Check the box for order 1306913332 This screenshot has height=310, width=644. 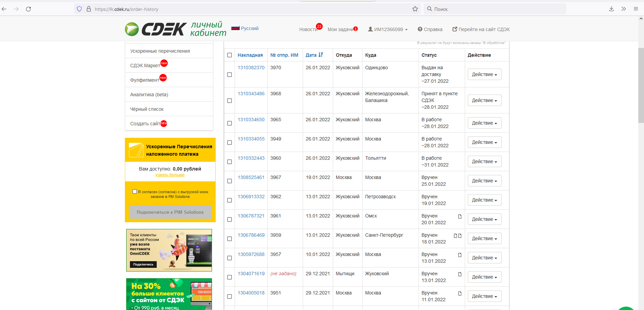click(x=230, y=200)
